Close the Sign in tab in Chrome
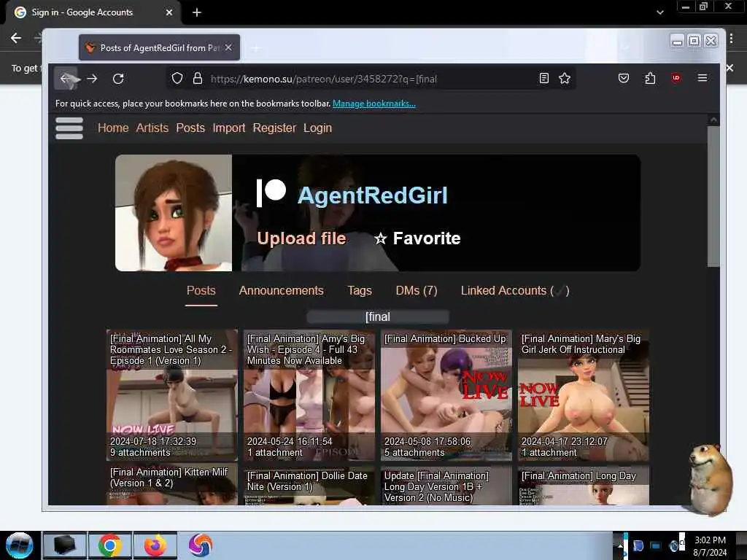Image resolution: width=747 pixels, height=560 pixels. tap(169, 12)
